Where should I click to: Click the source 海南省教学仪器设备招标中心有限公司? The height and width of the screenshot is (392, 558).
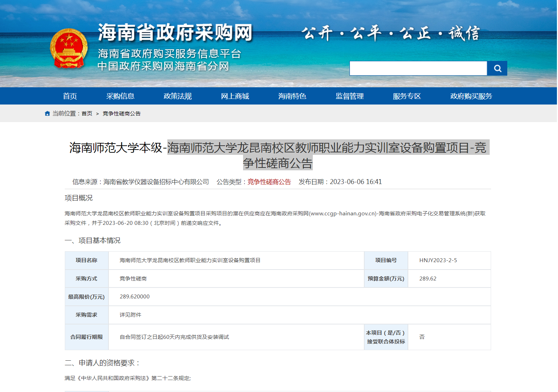[156, 182]
